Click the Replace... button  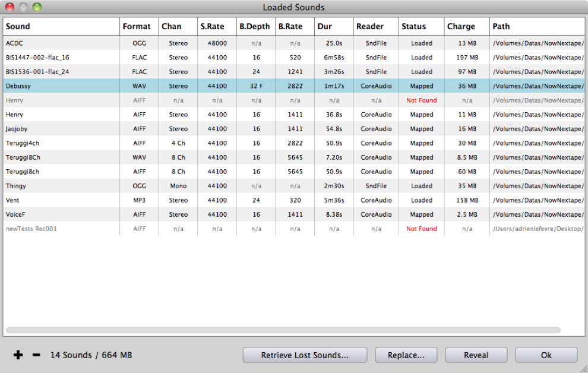406,355
